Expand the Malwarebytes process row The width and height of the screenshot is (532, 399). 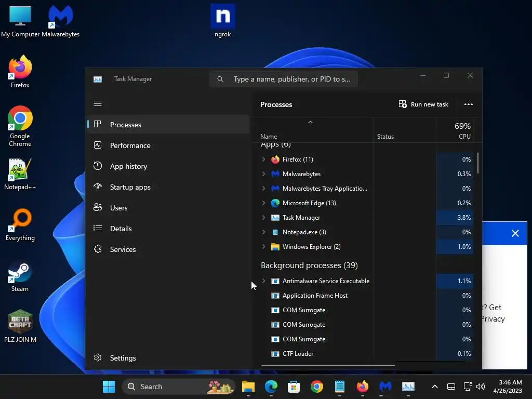click(x=263, y=174)
